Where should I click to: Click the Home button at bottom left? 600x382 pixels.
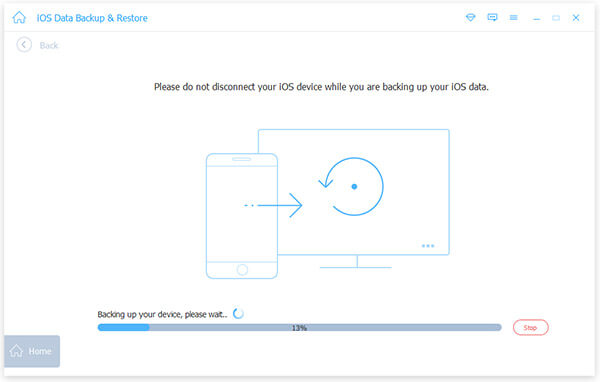pyautogui.click(x=32, y=351)
